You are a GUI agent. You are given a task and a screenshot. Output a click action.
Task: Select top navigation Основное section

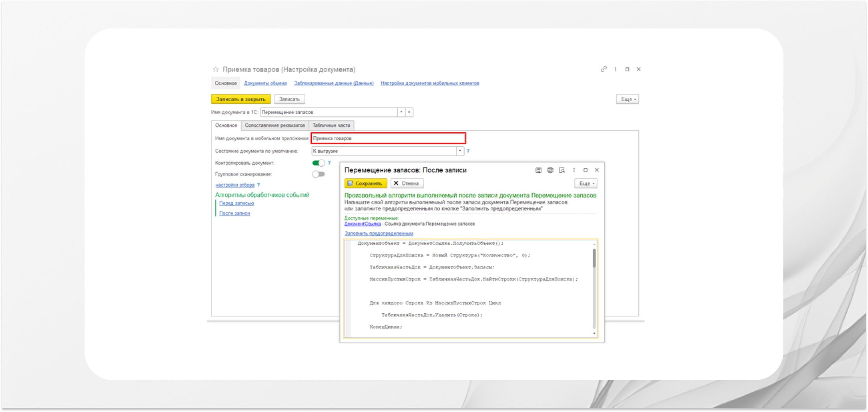coord(226,83)
